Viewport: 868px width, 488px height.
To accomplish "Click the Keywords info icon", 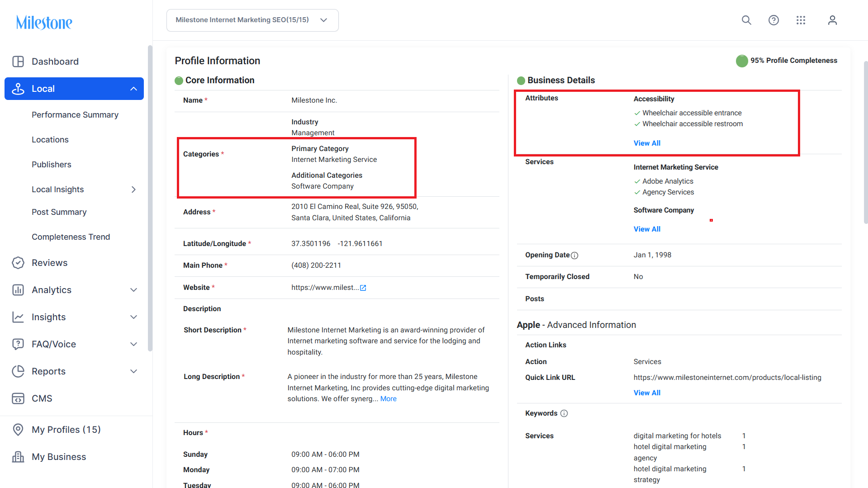I will 564,413.
